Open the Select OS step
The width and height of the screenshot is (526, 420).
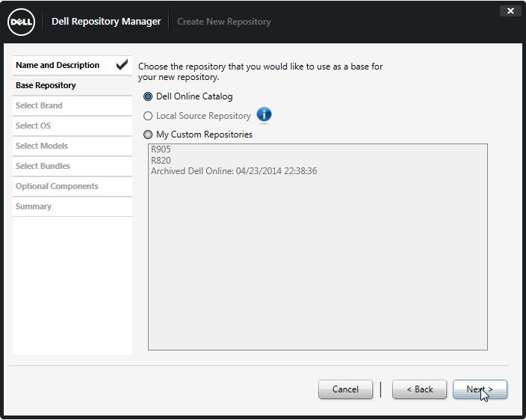(x=72, y=126)
